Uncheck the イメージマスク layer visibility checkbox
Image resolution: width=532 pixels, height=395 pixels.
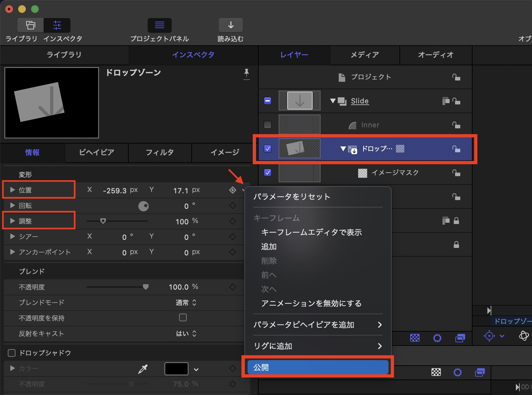click(x=268, y=173)
